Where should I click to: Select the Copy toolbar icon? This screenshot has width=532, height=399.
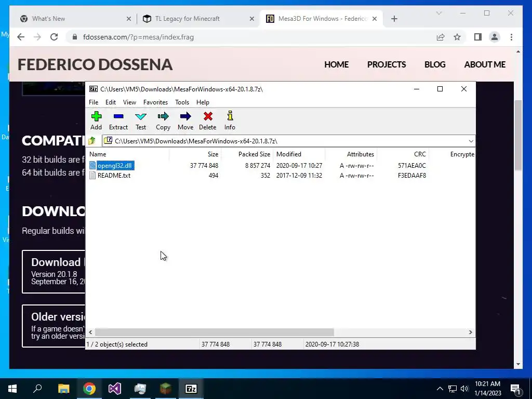[163, 121]
